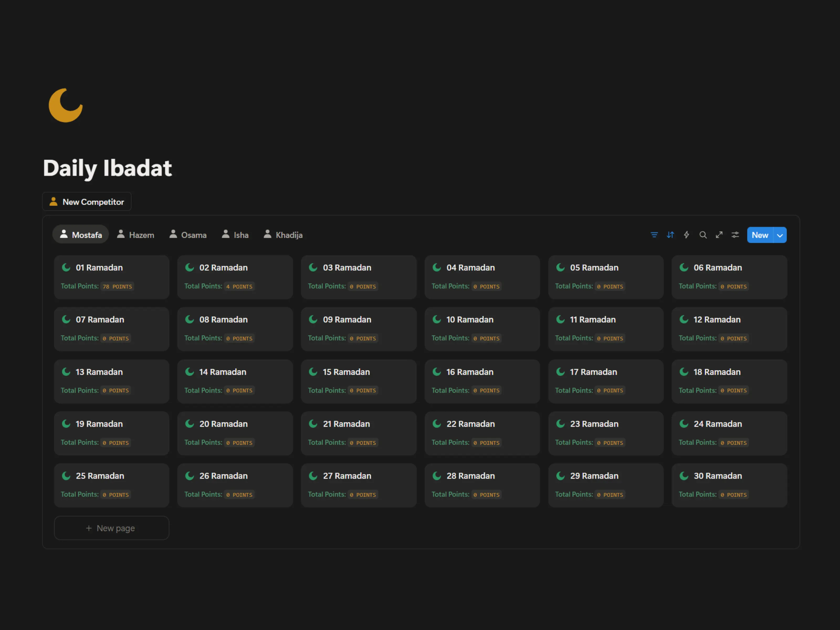Screen dimensions: 840x630
Task: Click the Daily Ibadat page title
Action: click(x=107, y=168)
